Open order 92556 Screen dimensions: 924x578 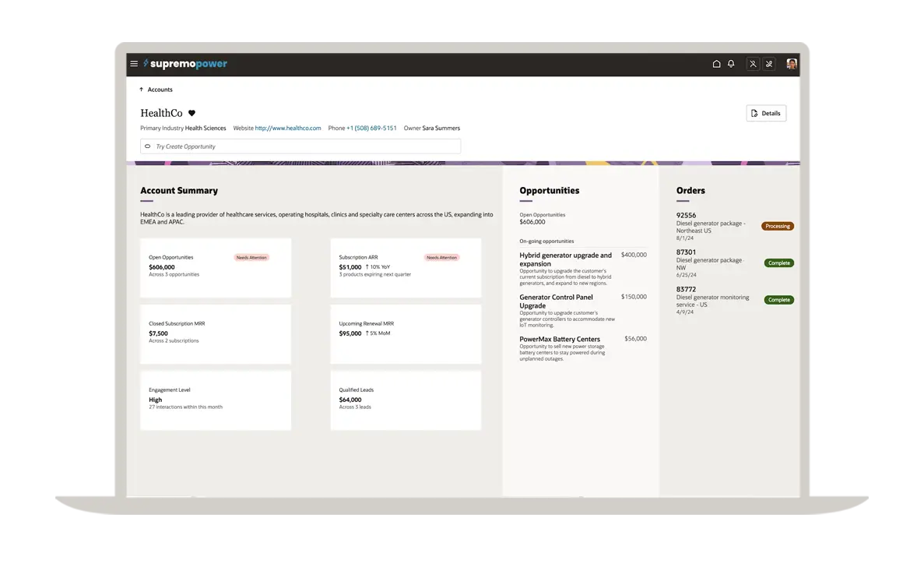point(686,215)
